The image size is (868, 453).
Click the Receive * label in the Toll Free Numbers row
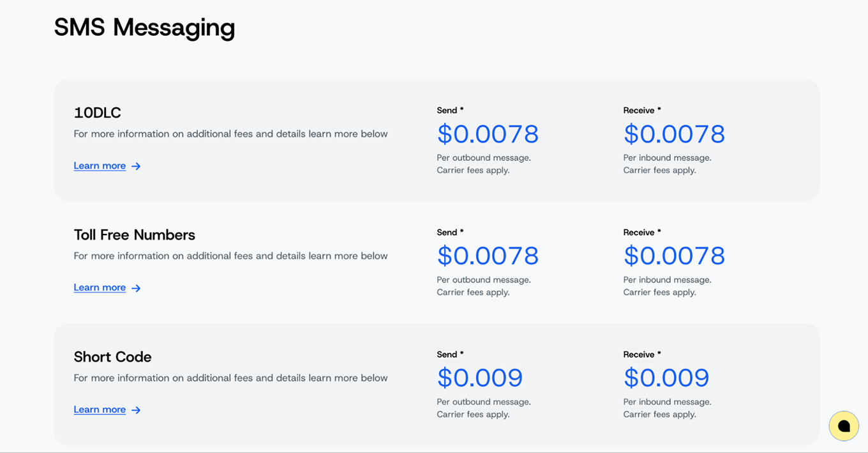point(643,233)
